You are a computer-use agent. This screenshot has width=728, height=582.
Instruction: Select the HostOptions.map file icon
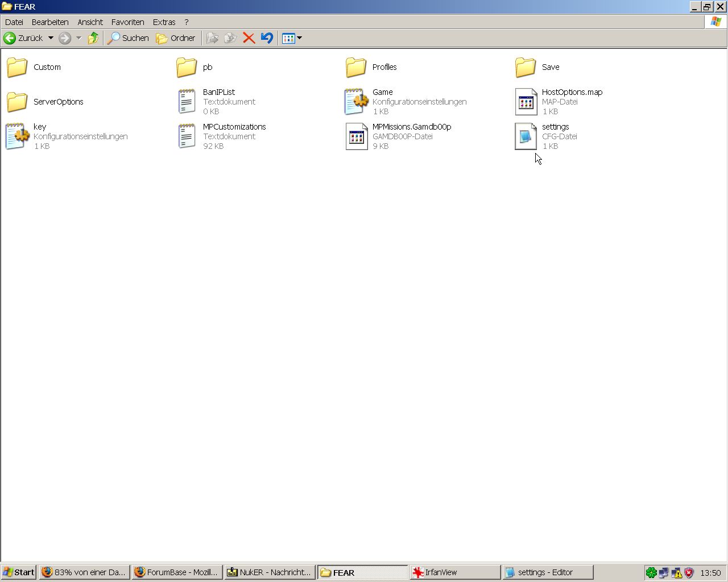click(526, 102)
